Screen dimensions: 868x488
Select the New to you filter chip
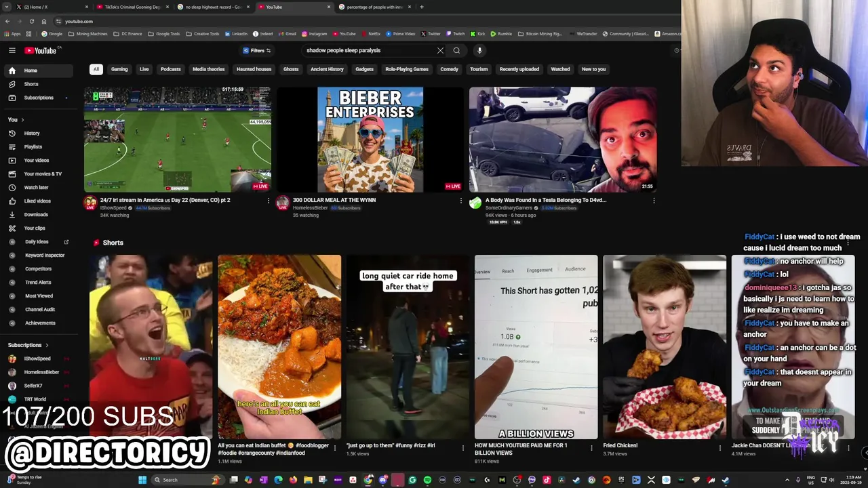coord(593,69)
